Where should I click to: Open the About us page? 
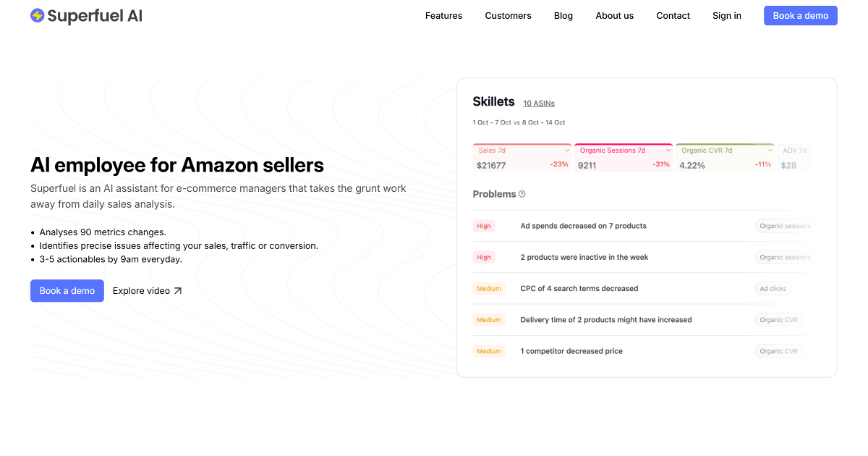pos(615,16)
